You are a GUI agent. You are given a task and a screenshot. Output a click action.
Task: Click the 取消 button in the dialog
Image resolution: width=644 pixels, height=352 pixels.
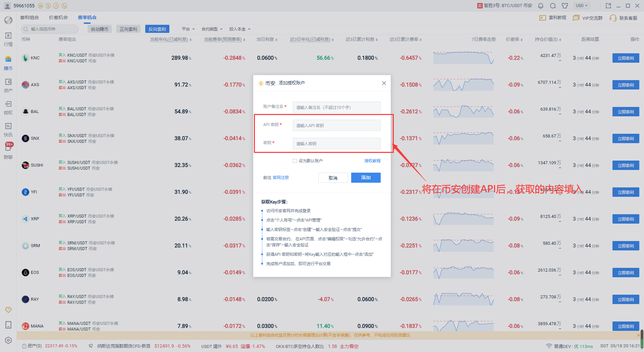(333, 178)
